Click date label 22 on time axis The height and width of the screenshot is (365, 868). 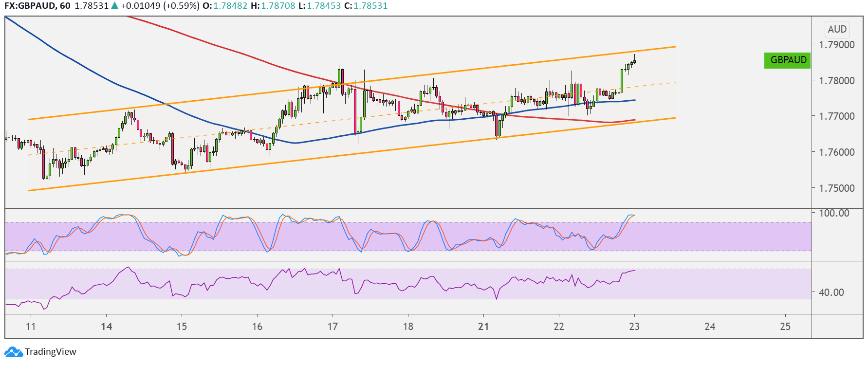point(559,326)
